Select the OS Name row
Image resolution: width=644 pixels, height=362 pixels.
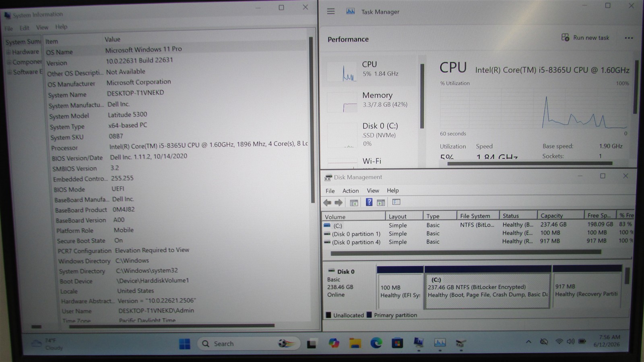pos(175,50)
